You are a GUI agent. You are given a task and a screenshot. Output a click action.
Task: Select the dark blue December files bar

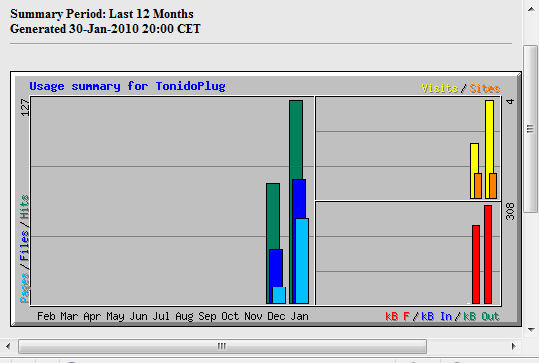[276, 268]
